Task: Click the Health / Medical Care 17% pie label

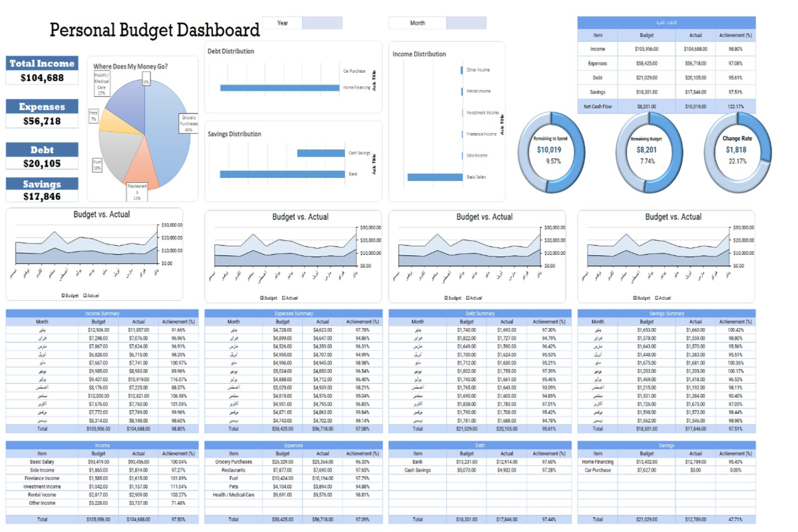Action: coord(102,84)
